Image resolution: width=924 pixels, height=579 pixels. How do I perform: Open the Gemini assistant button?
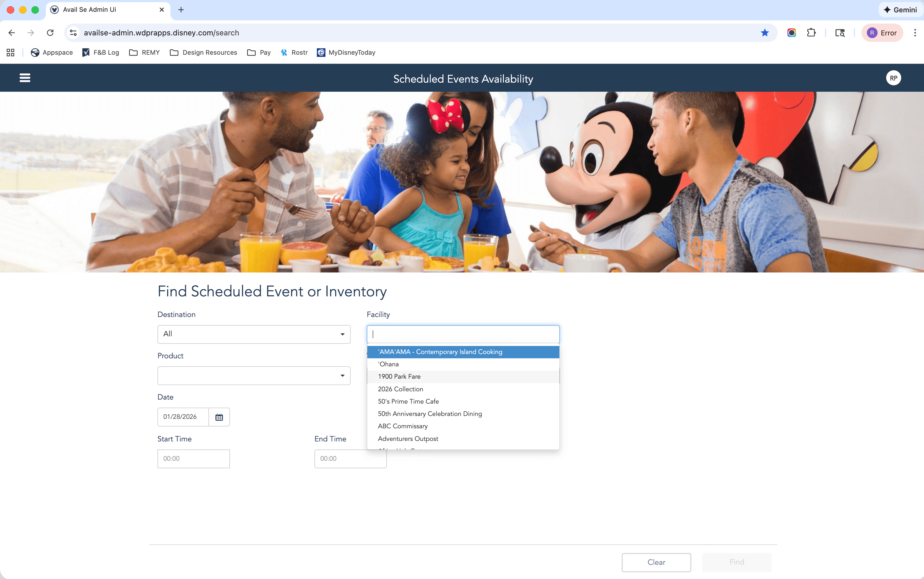[900, 10]
